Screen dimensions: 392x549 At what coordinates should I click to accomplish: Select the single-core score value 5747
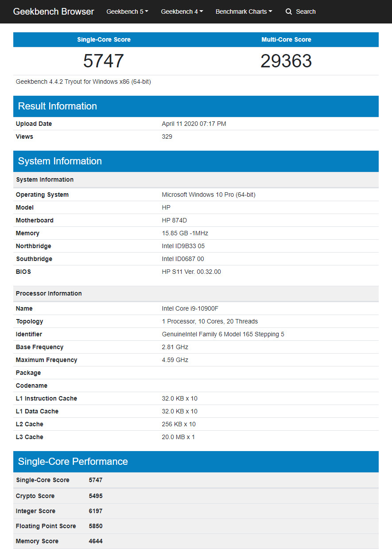pyautogui.click(x=104, y=61)
